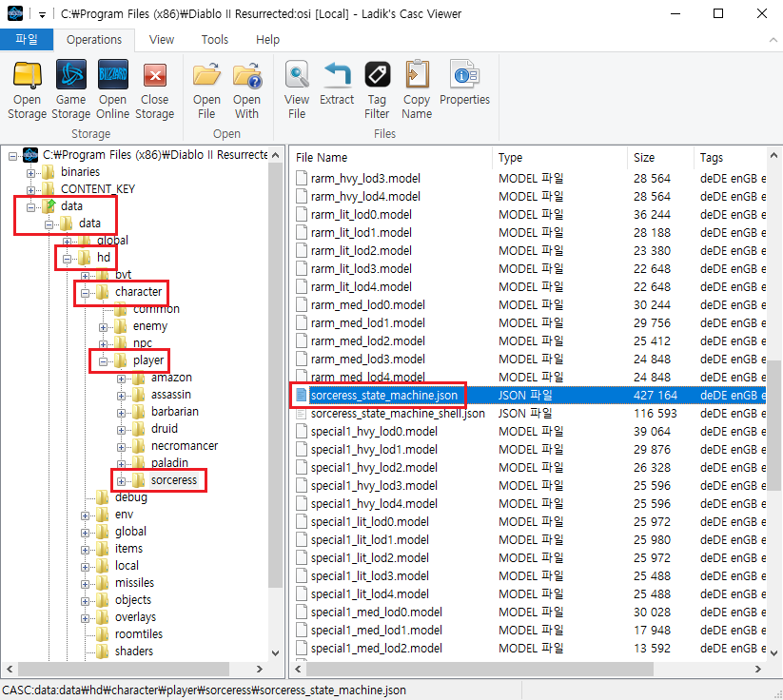Image resolution: width=783 pixels, height=700 pixels.
Task: Select special1_med_lod0.model file
Action: (x=376, y=612)
